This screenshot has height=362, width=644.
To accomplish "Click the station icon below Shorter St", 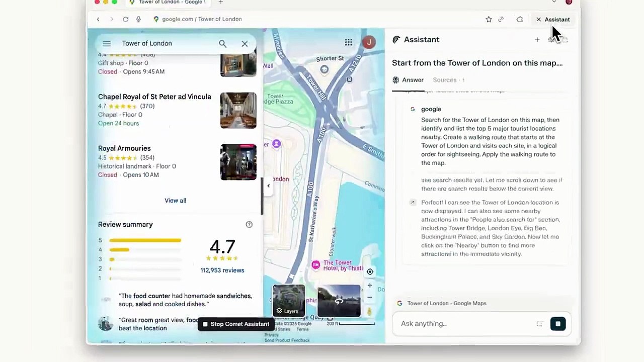I will tap(325, 69).
